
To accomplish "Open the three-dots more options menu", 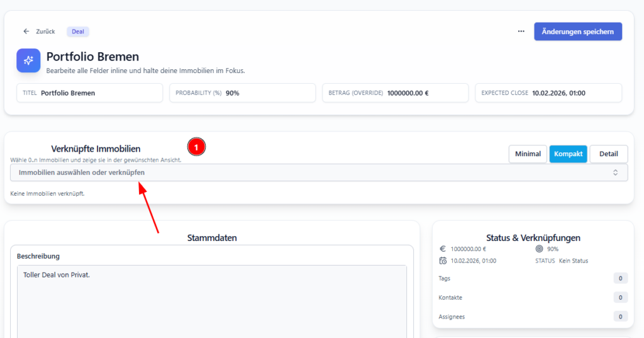I will [521, 31].
